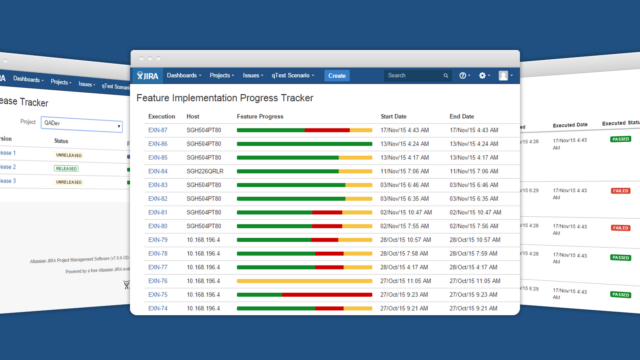Click the JIRA logo in center window

147,76
